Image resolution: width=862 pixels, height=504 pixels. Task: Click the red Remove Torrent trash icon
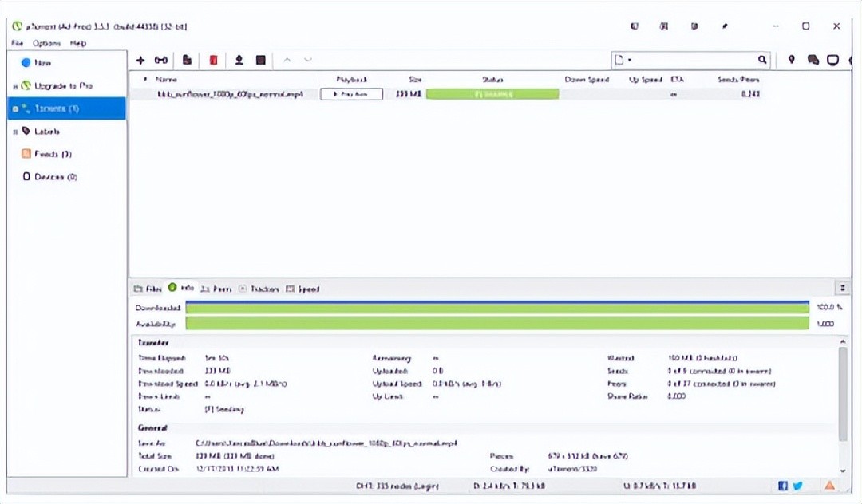(213, 60)
